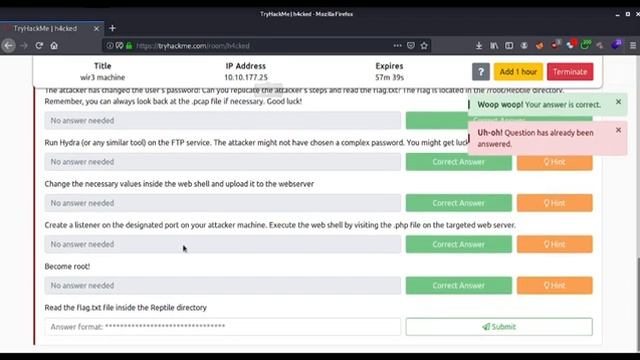Select the IP address 10.10.177.25
Screen dimensions: 640x360
[x=246, y=77]
